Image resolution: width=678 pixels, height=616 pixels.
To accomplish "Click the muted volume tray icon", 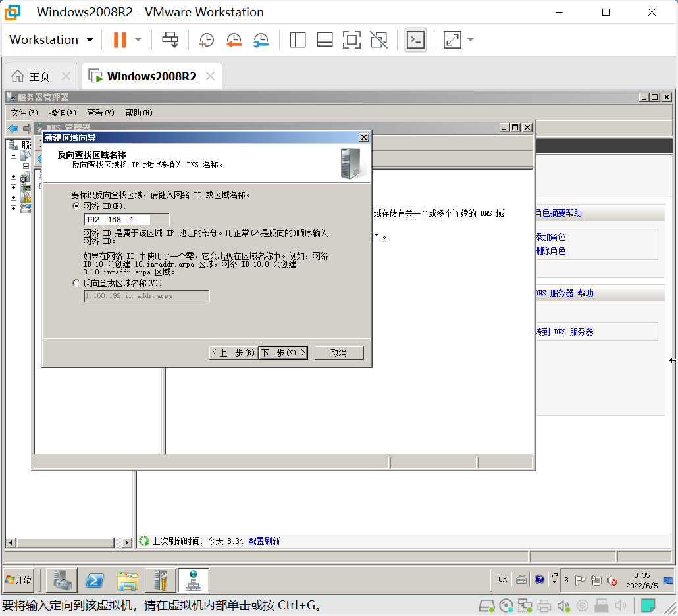I will click(612, 580).
